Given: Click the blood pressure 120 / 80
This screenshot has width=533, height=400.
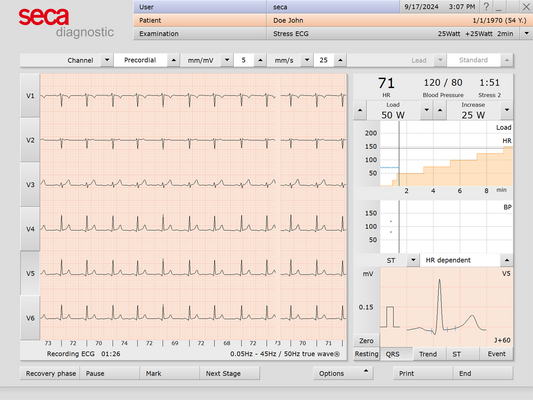Looking at the screenshot, I should 443,83.
